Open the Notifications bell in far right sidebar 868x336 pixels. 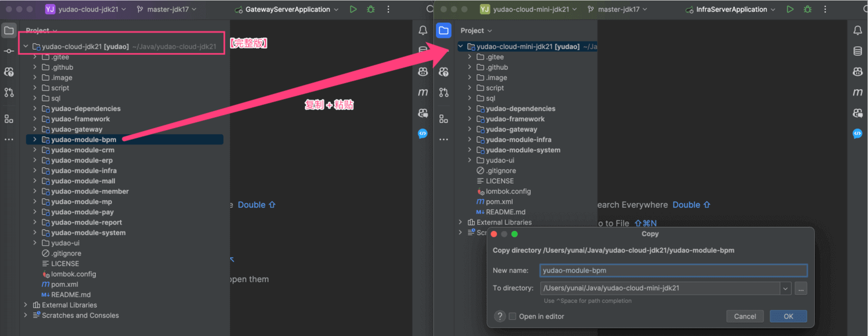pyautogui.click(x=857, y=31)
